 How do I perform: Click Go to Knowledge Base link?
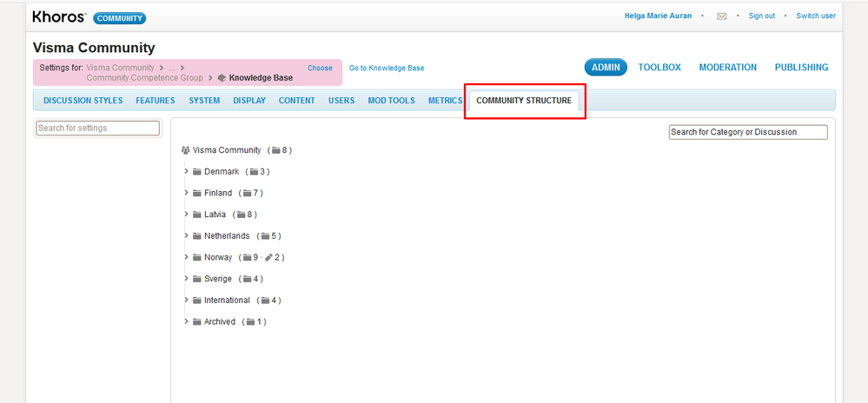point(387,68)
